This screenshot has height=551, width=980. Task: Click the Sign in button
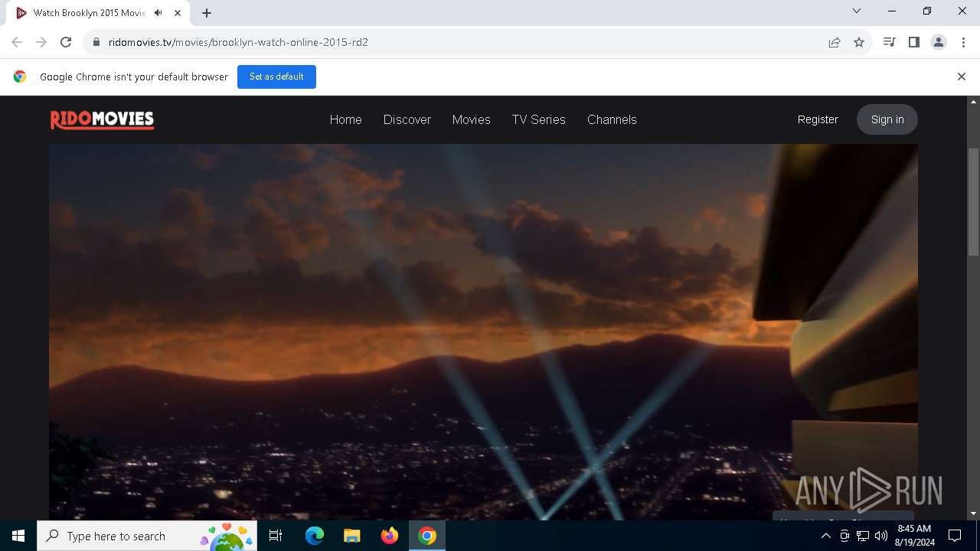pos(887,119)
